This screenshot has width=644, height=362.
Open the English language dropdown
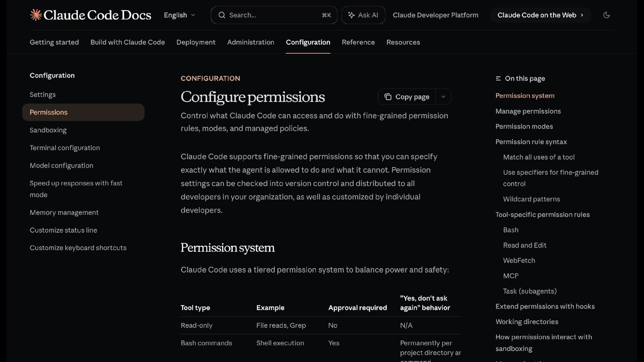179,15
